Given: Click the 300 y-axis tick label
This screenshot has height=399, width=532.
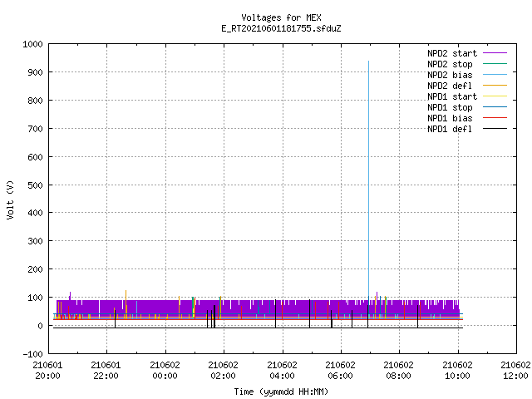Looking at the screenshot, I should tap(35, 241).
